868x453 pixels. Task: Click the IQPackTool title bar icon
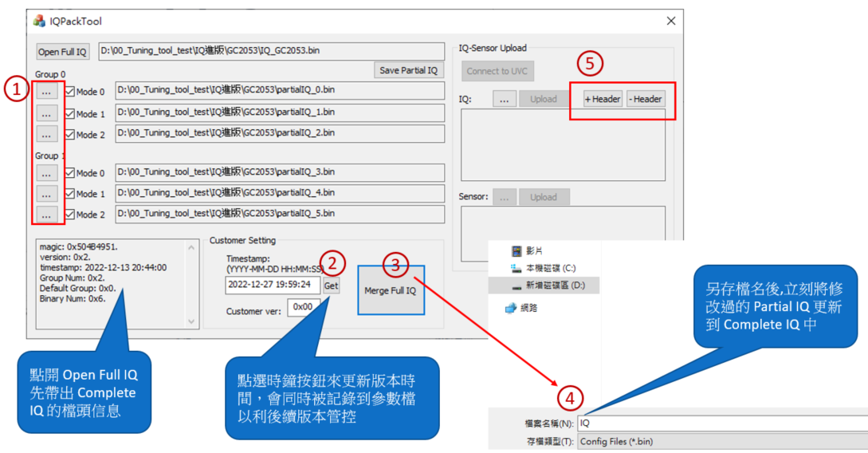tap(39, 22)
